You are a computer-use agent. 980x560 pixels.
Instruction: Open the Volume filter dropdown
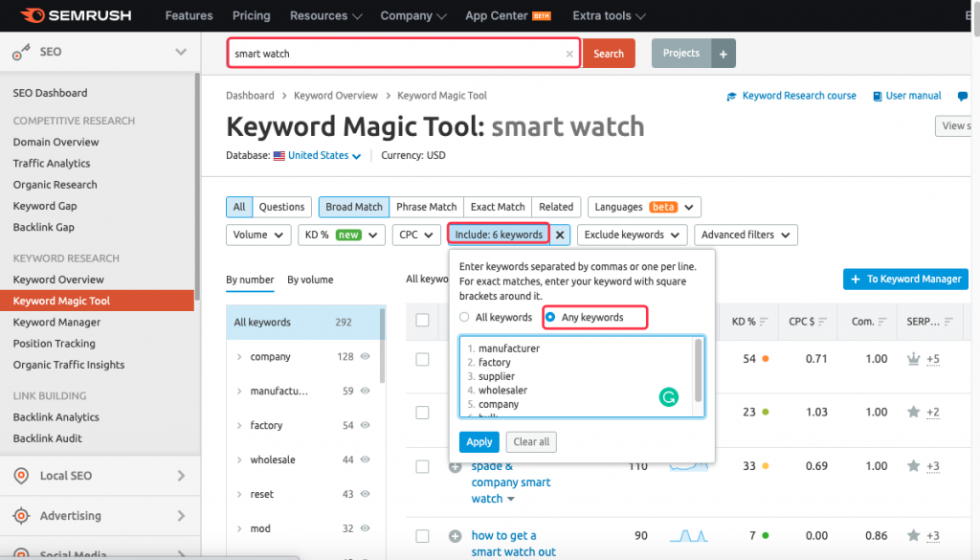click(258, 235)
